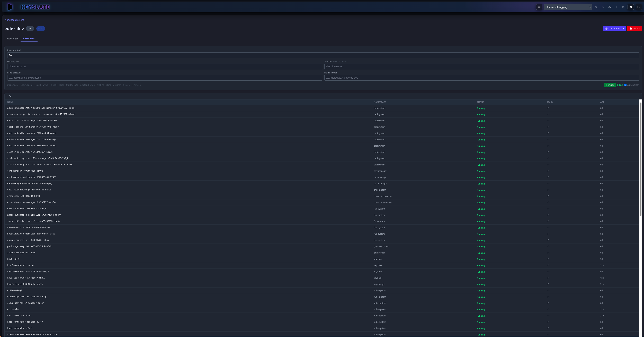Select pod cert-manager-7ff7f97d55-jtmvn

(x=322, y=171)
